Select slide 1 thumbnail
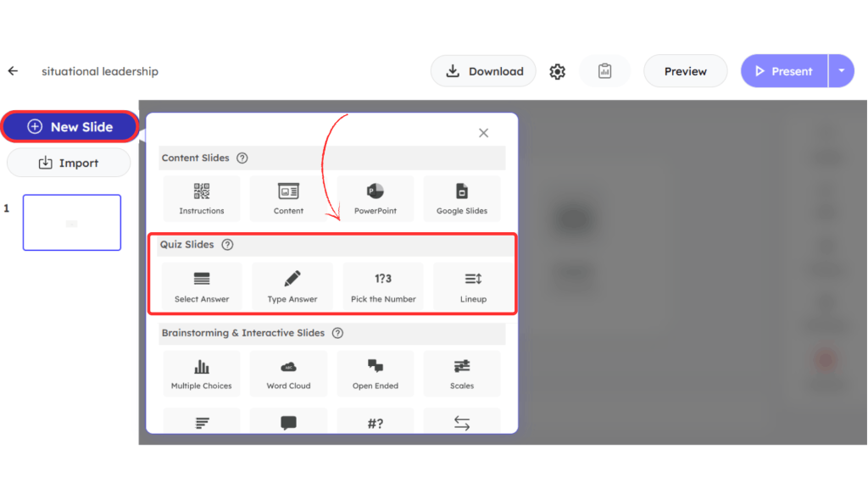 pos(72,223)
